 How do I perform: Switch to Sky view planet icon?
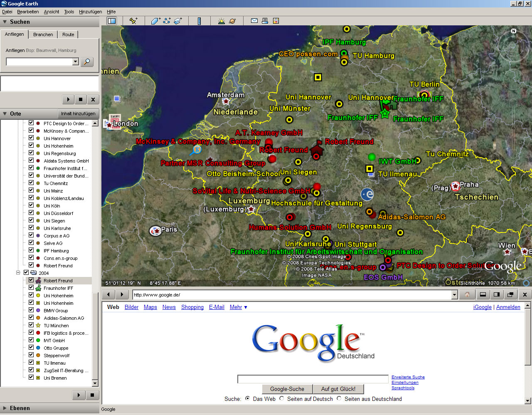coord(232,21)
